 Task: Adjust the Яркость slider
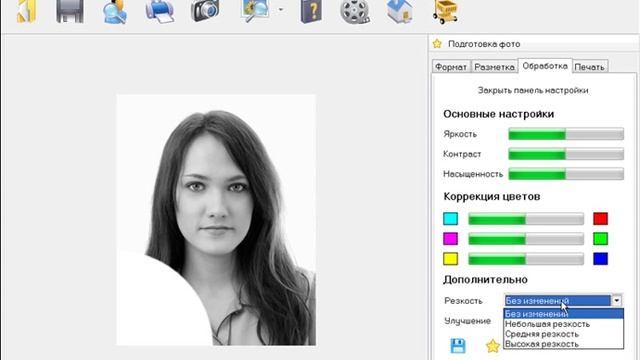pyautogui.click(x=566, y=134)
